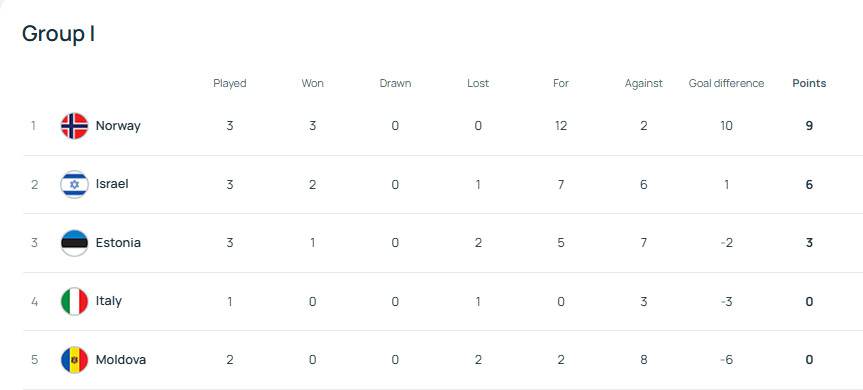The height and width of the screenshot is (390, 863).
Task: Click the Won column header
Action: pyautogui.click(x=312, y=84)
